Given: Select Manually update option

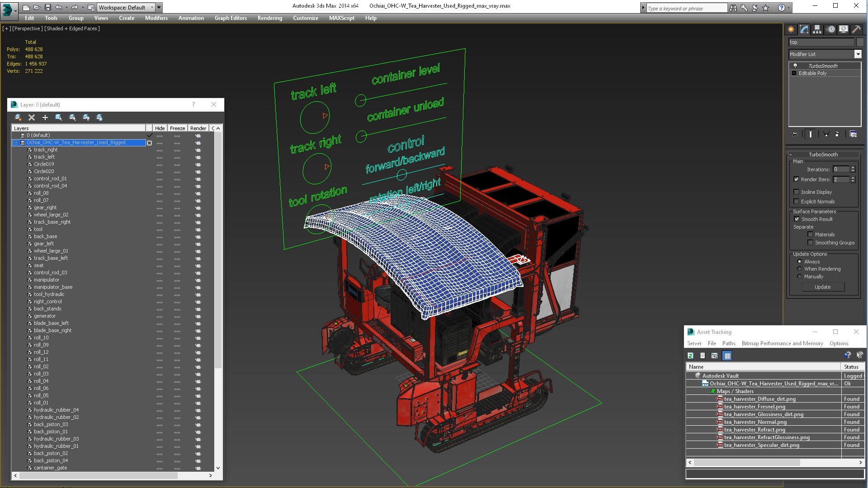Looking at the screenshot, I should tap(799, 277).
